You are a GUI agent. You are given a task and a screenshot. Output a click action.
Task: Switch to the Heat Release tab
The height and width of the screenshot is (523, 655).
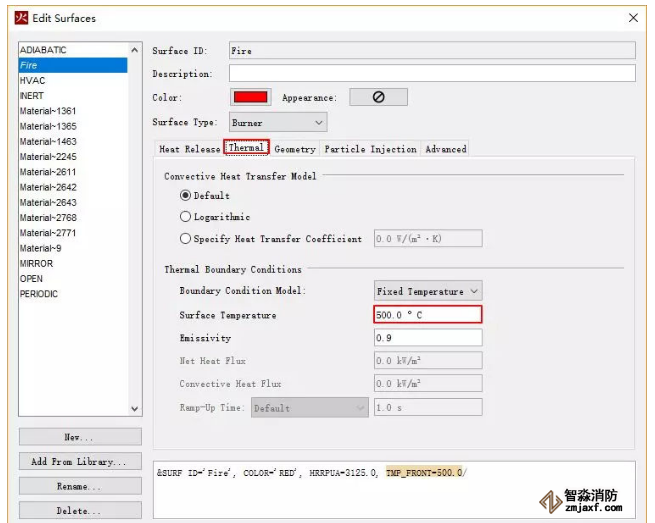(190, 149)
